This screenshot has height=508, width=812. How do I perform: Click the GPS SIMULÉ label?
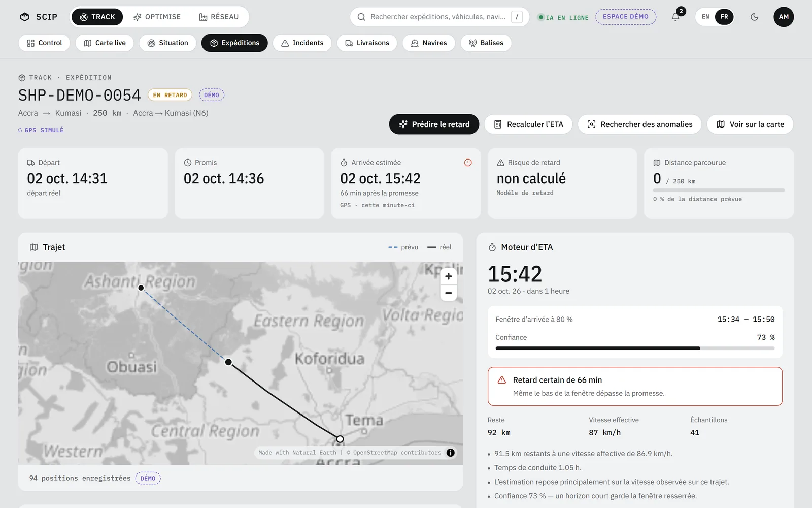41,130
